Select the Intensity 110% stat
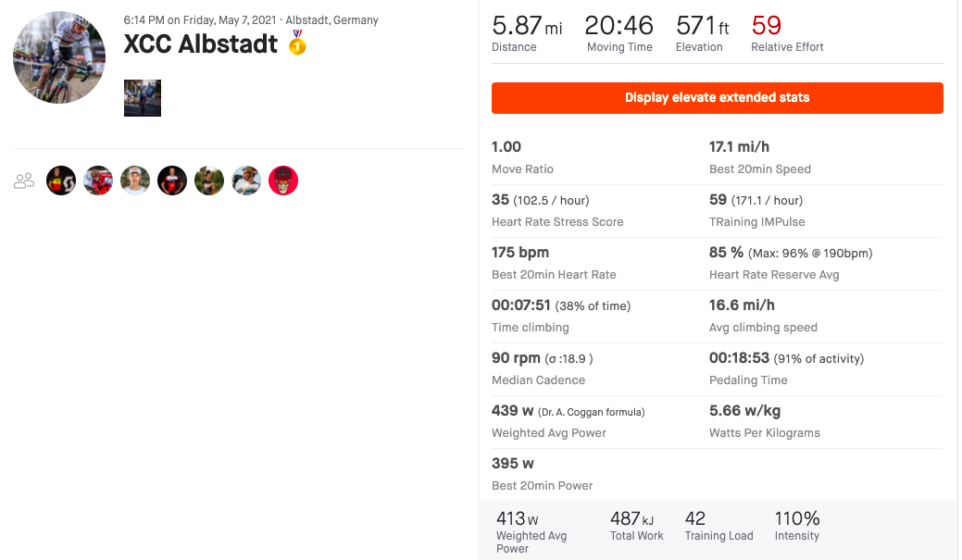Viewport: 962px width, 560px height. tap(797, 527)
